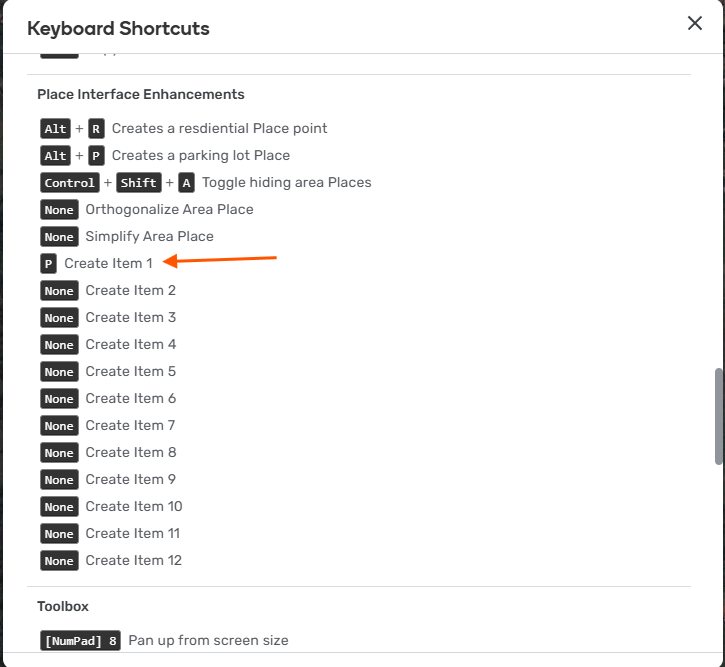Click the Toolbox section heading
725x667 pixels.
coord(63,607)
